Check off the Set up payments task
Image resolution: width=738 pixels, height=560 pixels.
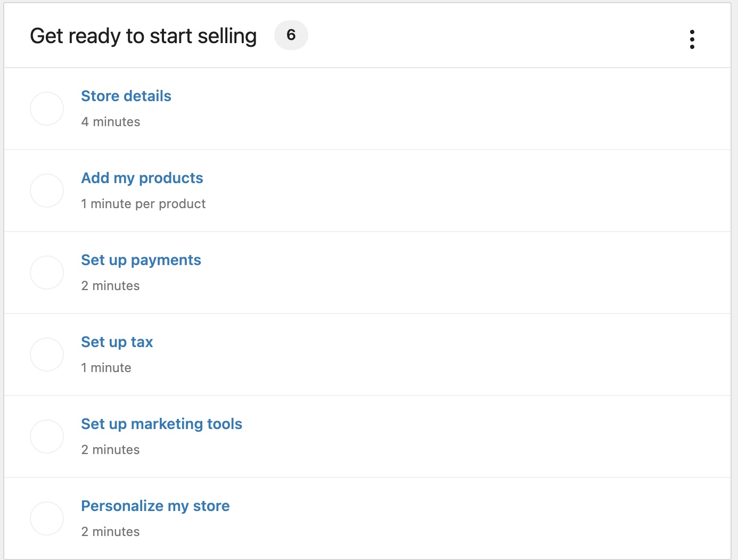tap(47, 272)
